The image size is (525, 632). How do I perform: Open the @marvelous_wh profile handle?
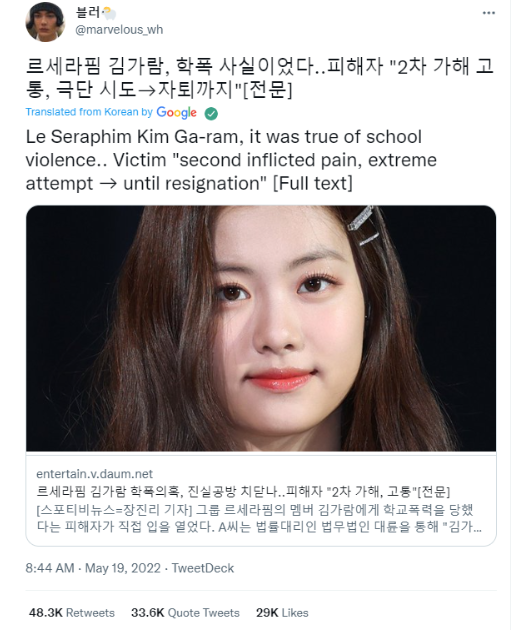point(119,30)
